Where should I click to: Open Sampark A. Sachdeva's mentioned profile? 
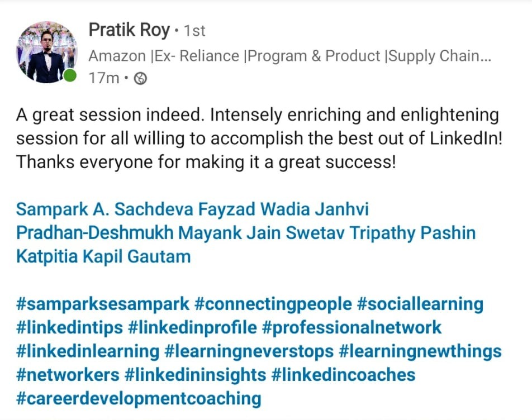104,209
